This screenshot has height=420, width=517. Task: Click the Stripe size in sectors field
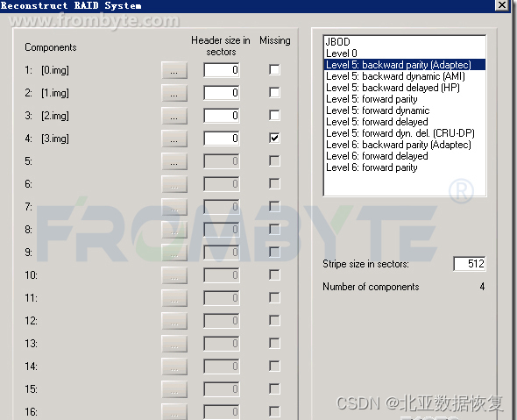click(x=470, y=264)
